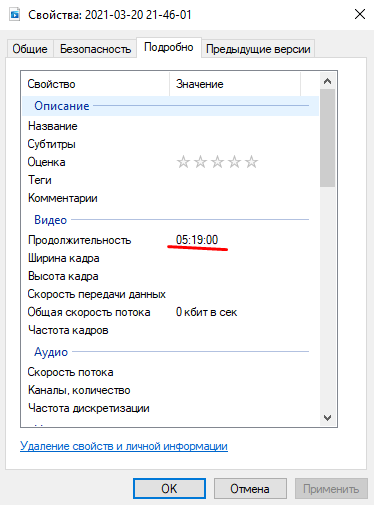The width and height of the screenshot is (374, 505).
Task: Set rating to one star
Action: coord(183,162)
